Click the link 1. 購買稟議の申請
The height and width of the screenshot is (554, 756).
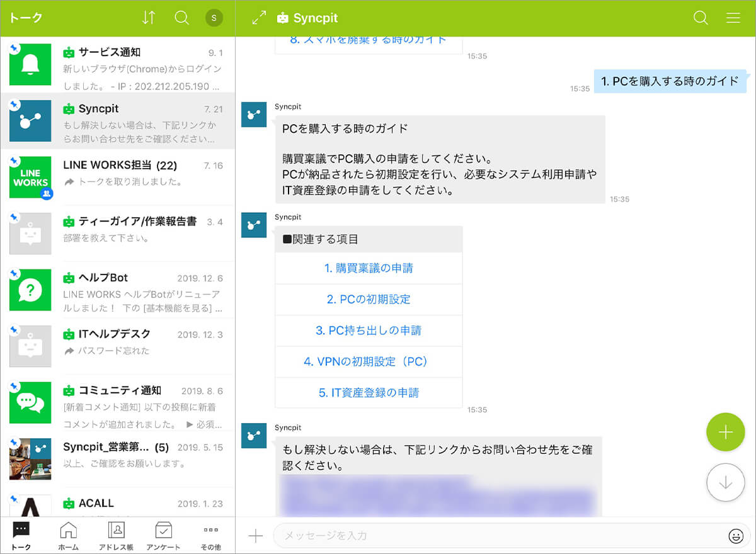tap(369, 268)
